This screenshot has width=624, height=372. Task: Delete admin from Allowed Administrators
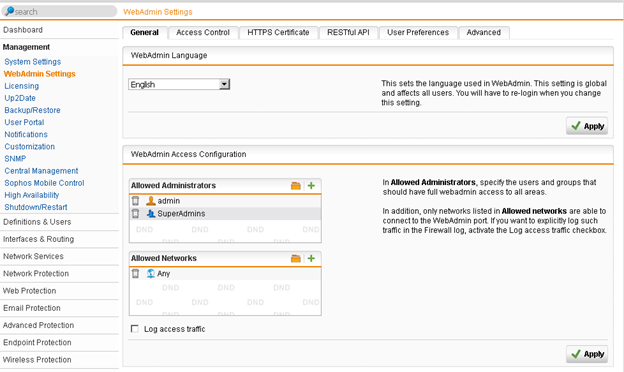[135, 201]
